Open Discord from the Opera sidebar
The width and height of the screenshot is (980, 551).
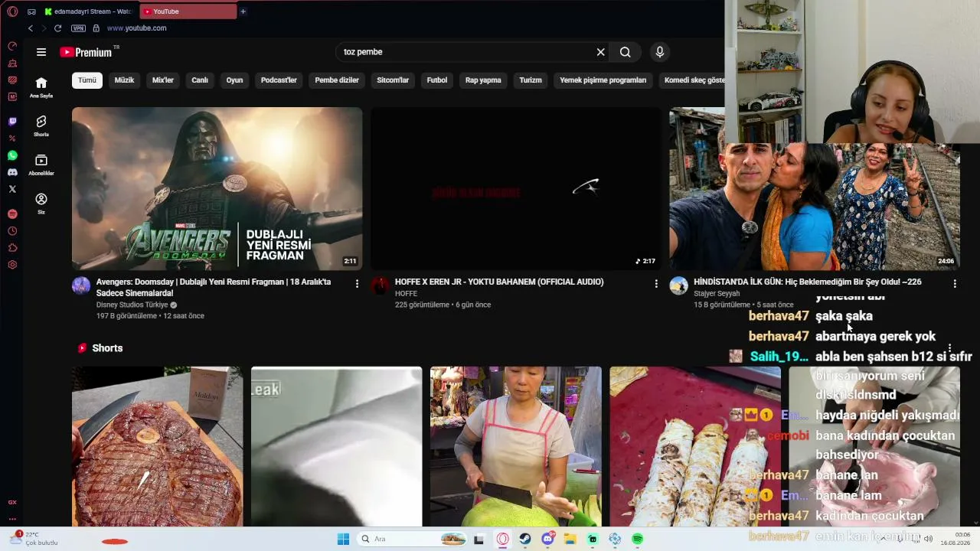[12, 172]
